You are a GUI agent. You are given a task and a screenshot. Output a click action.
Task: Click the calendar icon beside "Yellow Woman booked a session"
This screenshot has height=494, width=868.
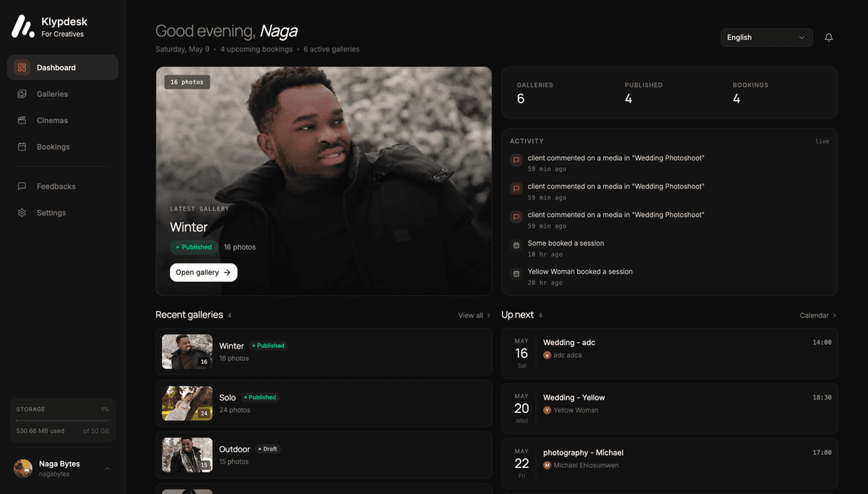coord(516,274)
